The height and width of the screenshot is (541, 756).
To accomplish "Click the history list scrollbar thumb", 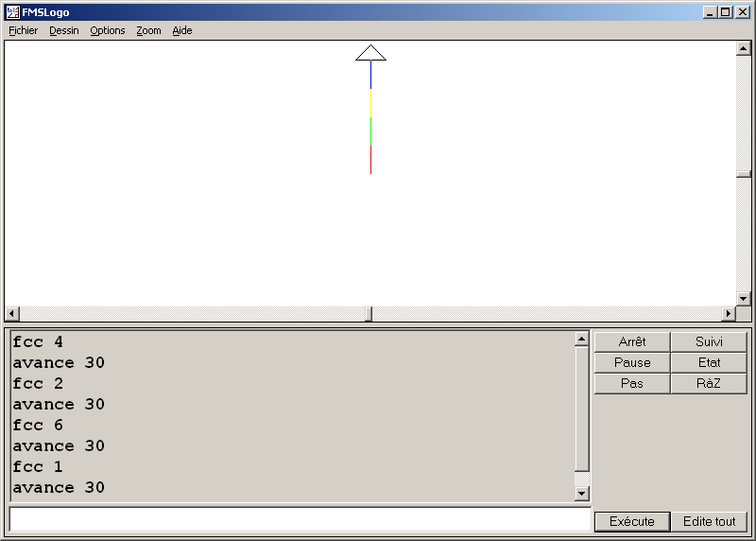I will tap(582, 410).
